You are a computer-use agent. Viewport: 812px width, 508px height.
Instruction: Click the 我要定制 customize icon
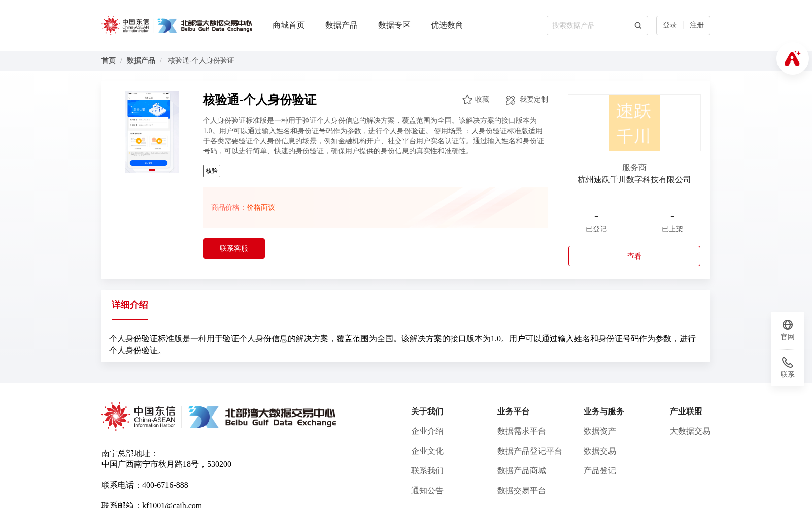511,100
